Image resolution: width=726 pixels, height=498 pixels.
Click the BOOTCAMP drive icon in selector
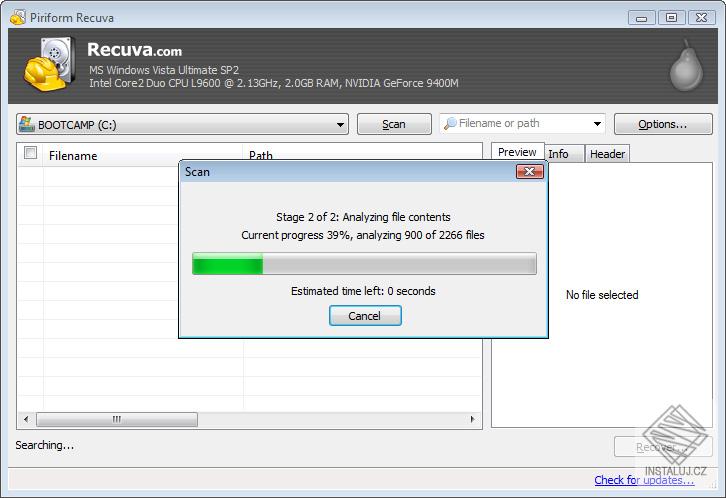pos(27,124)
